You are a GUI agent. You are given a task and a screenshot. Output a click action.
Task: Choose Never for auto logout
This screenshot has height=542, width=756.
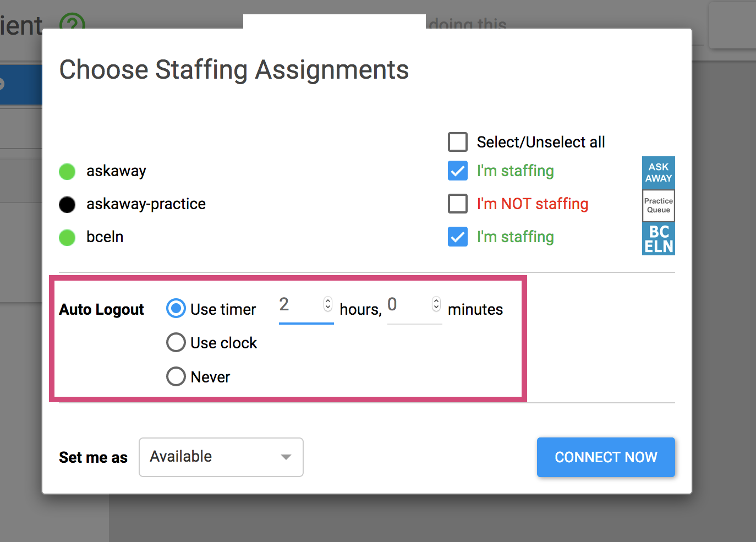coord(176,376)
